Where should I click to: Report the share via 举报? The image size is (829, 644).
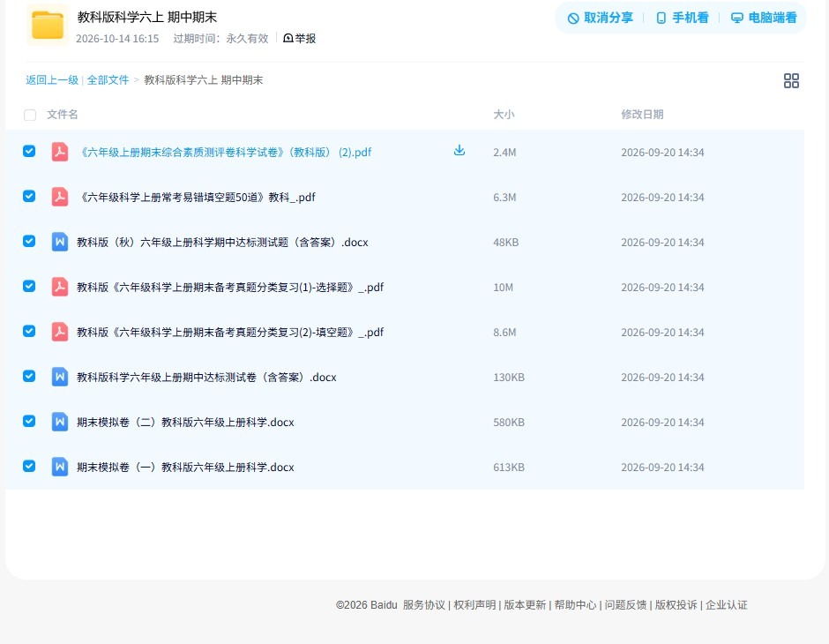click(x=300, y=38)
